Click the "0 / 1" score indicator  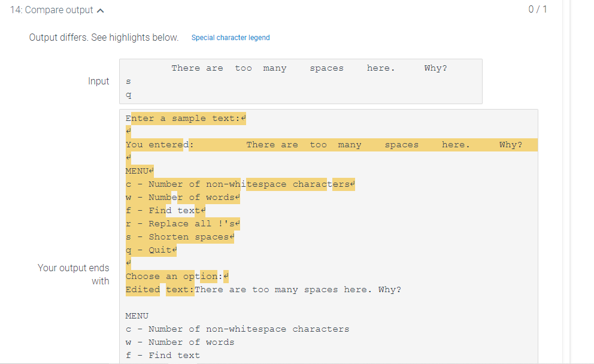(538, 10)
